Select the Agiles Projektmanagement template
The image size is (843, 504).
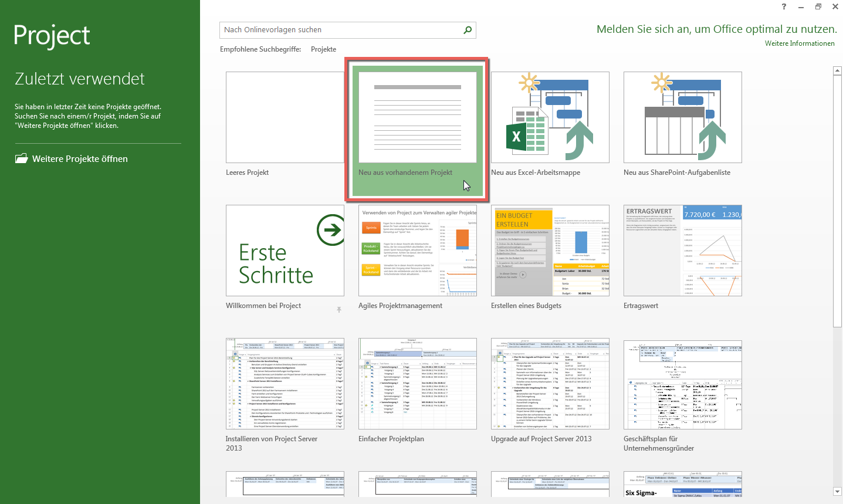pos(417,251)
